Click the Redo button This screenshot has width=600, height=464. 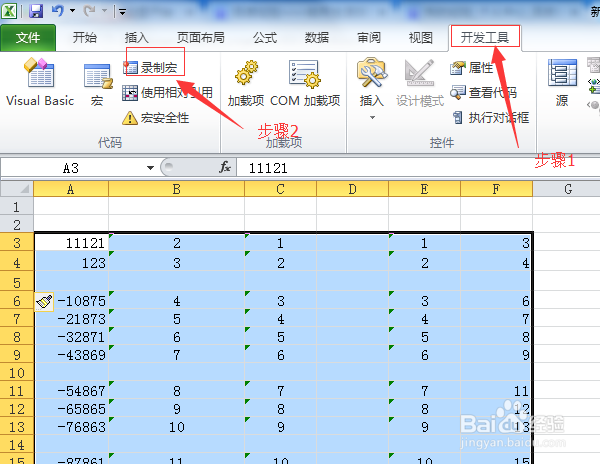click(90, 11)
